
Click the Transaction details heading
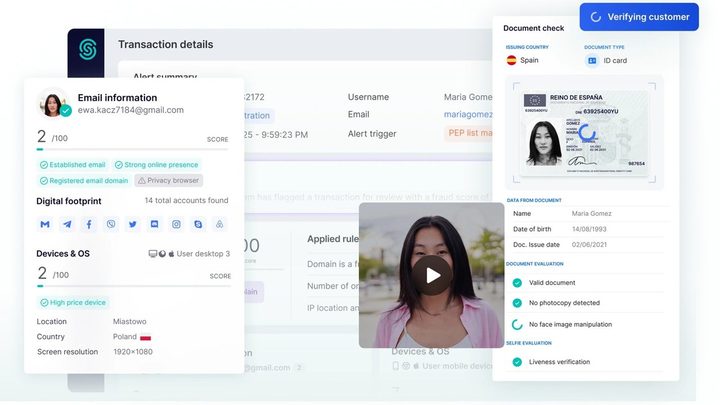(166, 45)
